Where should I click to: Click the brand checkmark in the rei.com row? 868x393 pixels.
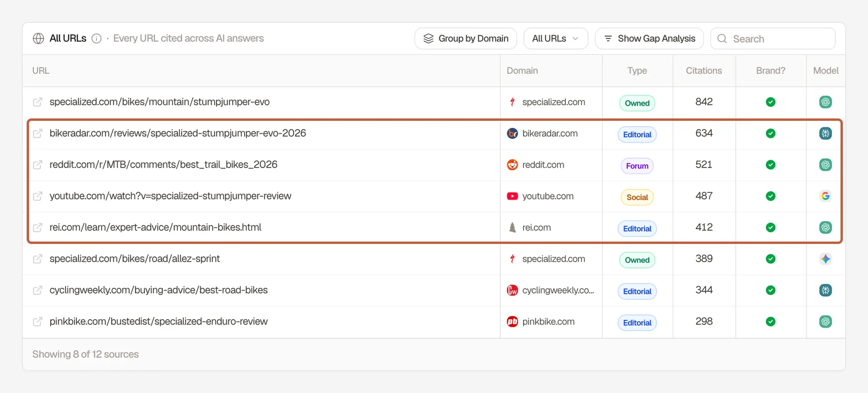click(x=770, y=228)
